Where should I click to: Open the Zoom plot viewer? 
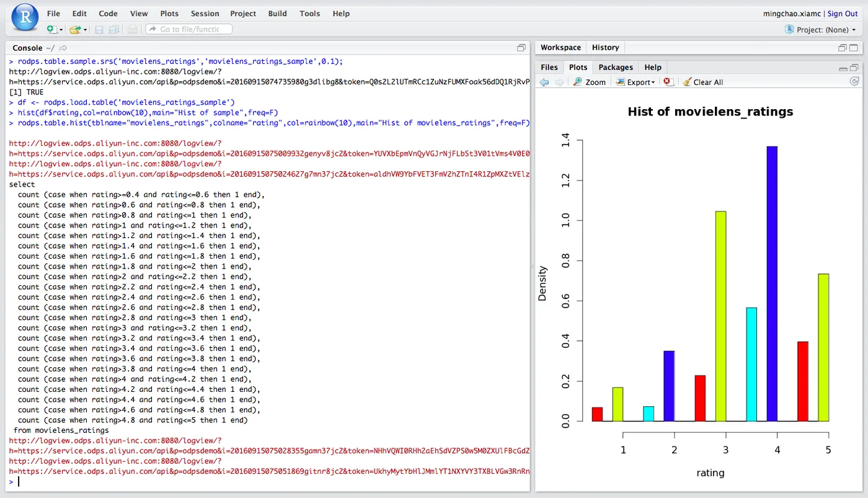[x=589, y=82]
